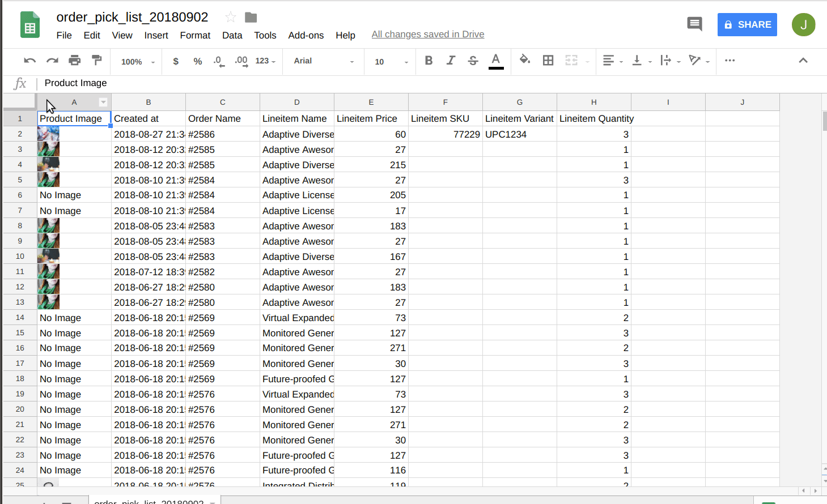Toggle italic formatting
This screenshot has height=504, width=827.
(x=451, y=61)
